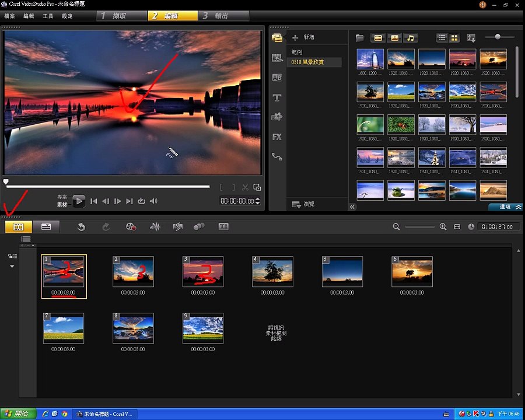Open the Subtitle Editor icon
The height and width of the screenshot is (420, 525).
coord(223,227)
